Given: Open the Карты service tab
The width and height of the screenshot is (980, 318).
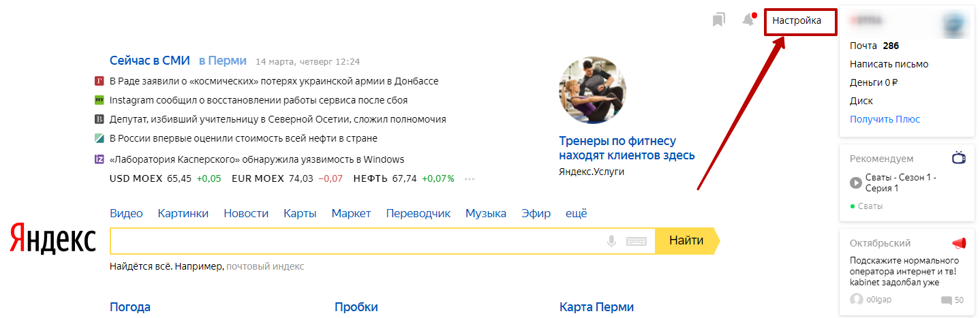Looking at the screenshot, I should tap(300, 213).
